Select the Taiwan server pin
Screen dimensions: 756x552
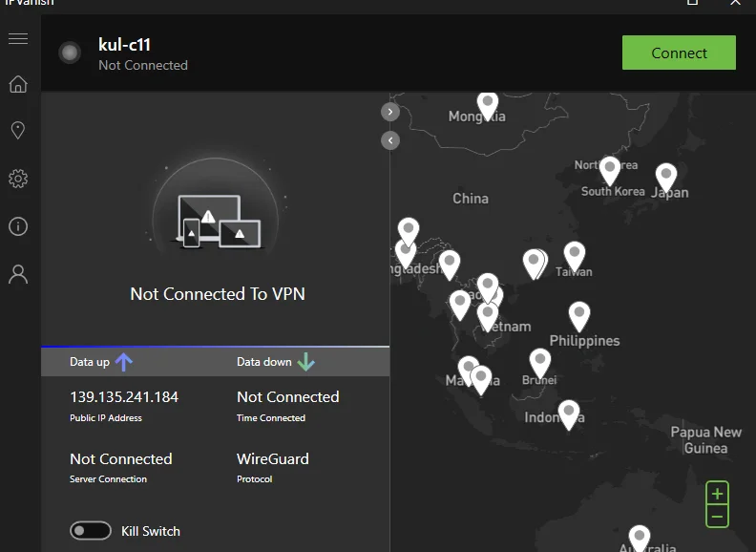tap(575, 256)
